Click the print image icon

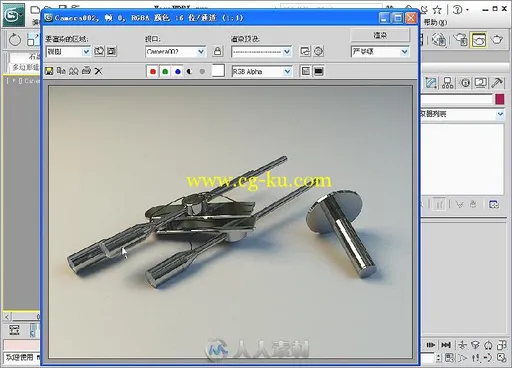[x=86, y=71]
